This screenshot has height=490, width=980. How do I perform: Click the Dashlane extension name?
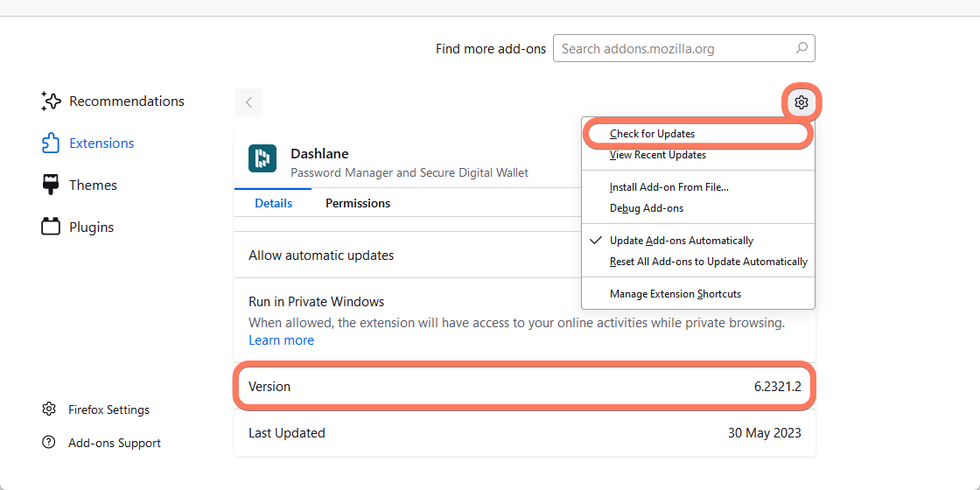(319, 153)
